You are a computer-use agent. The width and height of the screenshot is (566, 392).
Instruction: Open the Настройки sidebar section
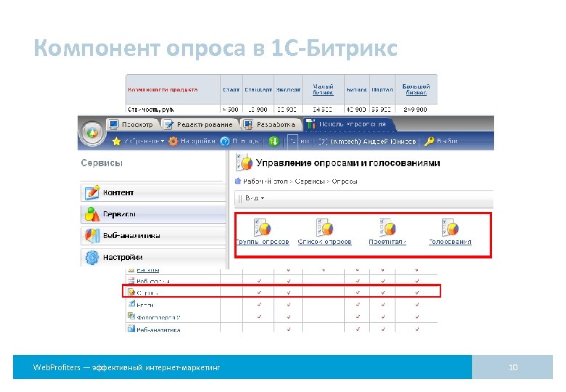click(x=153, y=258)
